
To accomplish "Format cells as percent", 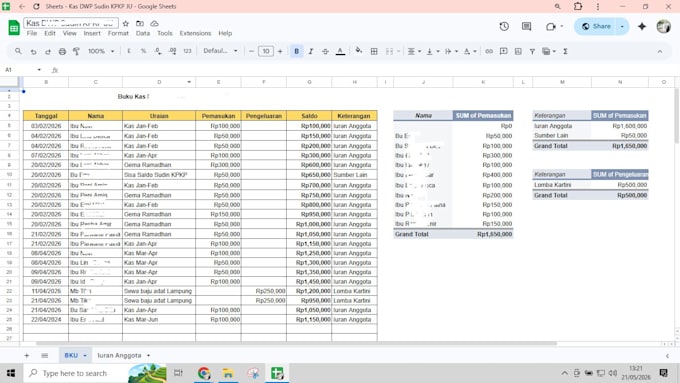I will point(143,51).
